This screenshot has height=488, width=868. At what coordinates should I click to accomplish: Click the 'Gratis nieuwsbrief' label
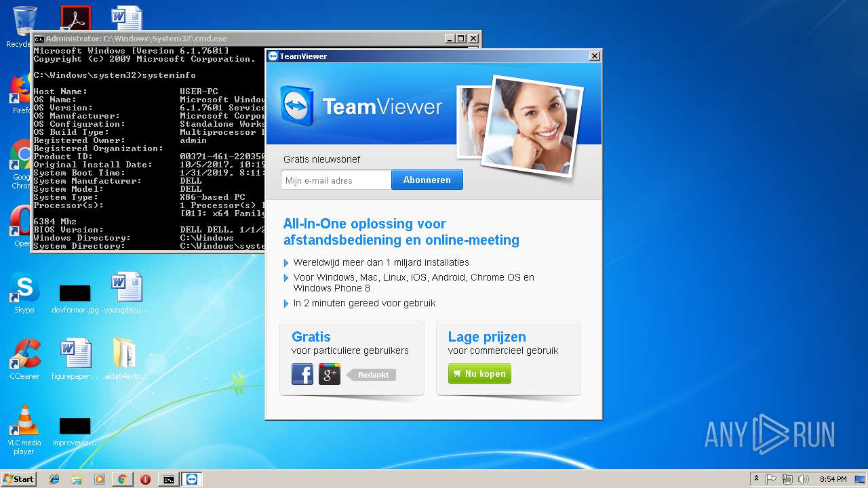click(322, 159)
